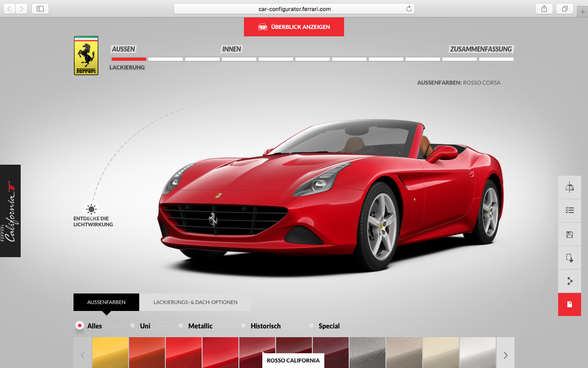The height and width of the screenshot is (368, 588).
Task: Click the LACKIERUNG step label
Action: click(127, 68)
